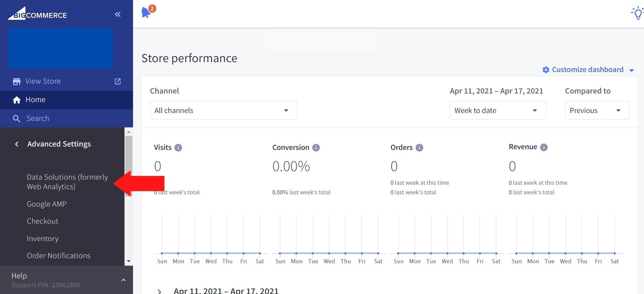Open Checkout settings

click(x=43, y=221)
